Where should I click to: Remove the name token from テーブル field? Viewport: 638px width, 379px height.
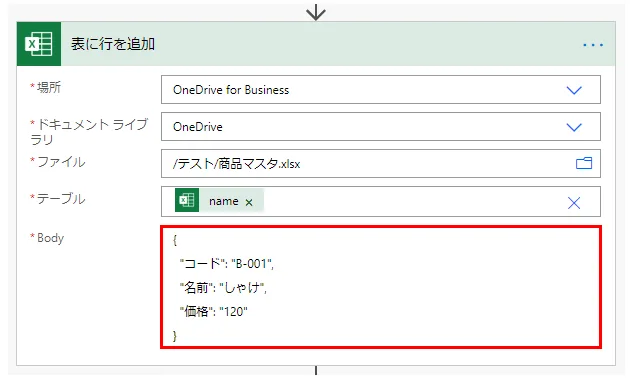tap(249, 202)
